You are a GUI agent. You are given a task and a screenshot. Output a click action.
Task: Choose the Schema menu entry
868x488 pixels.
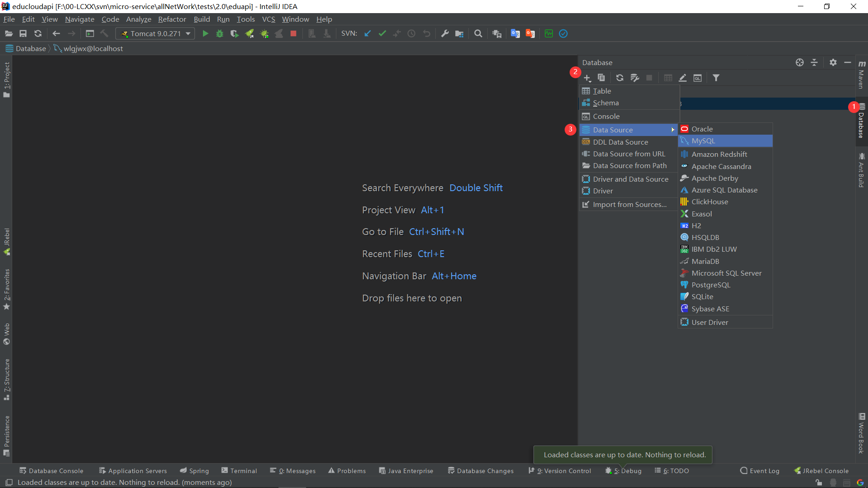pyautogui.click(x=629, y=103)
